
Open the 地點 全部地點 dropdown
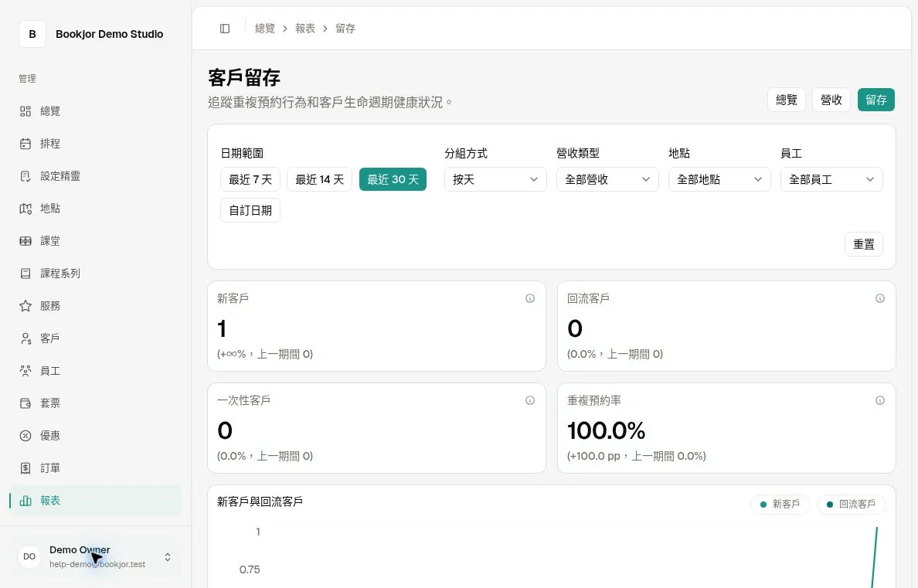[719, 179]
